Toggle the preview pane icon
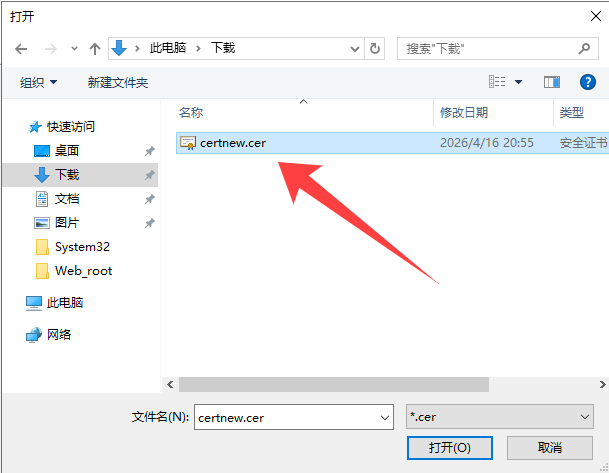 coord(552,82)
